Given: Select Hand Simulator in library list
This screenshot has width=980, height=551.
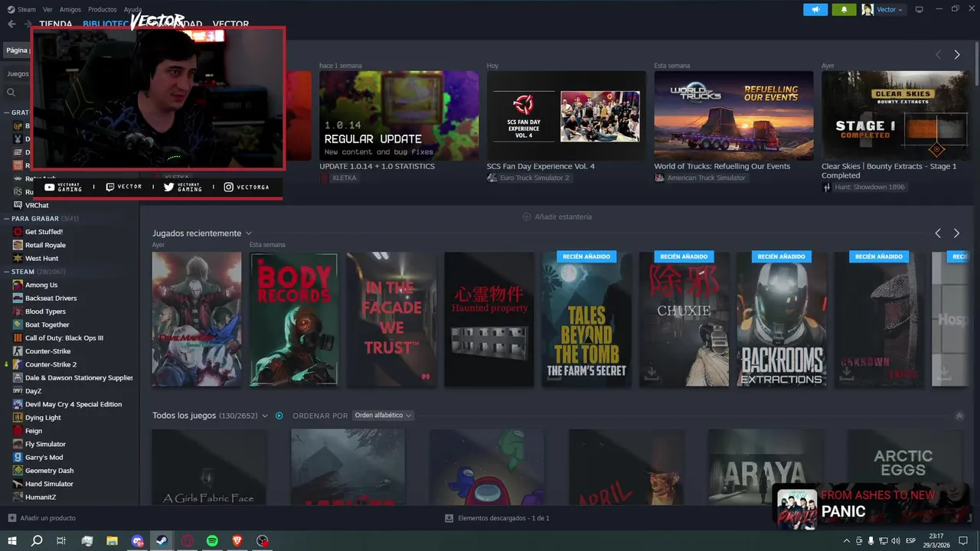Looking at the screenshot, I should pos(49,484).
